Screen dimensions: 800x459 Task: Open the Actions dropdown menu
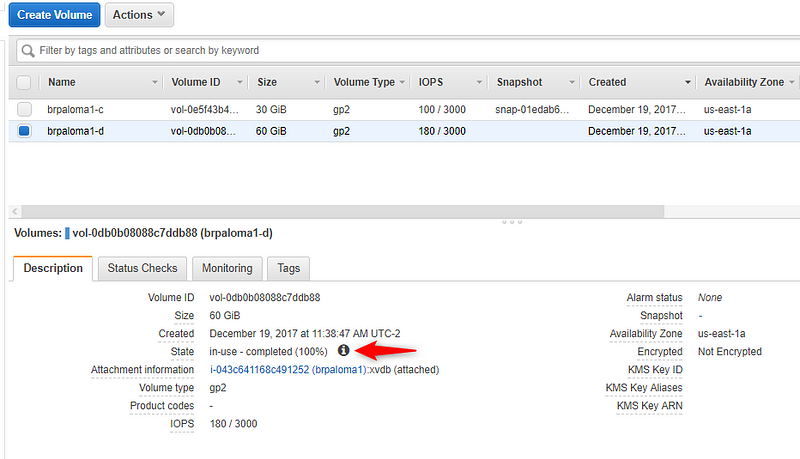pos(139,15)
